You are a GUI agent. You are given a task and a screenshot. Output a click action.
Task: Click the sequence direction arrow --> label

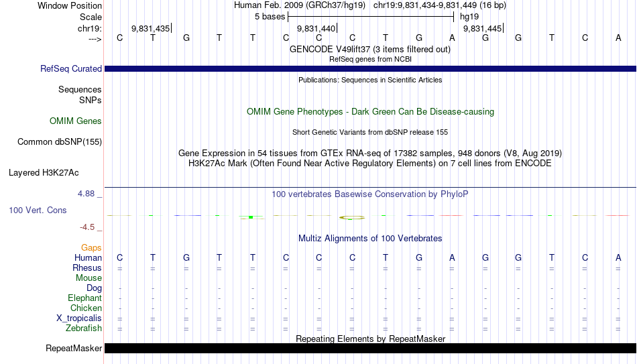click(x=95, y=39)
